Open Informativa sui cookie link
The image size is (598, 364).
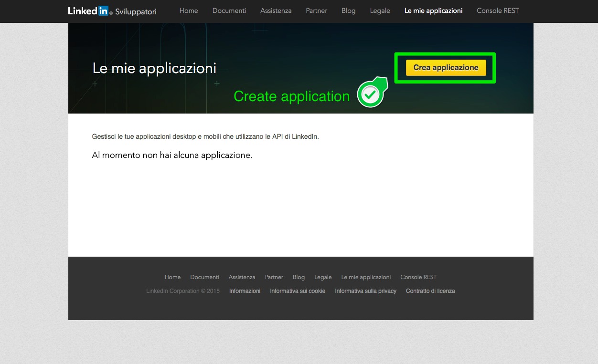tap(298, 291)
